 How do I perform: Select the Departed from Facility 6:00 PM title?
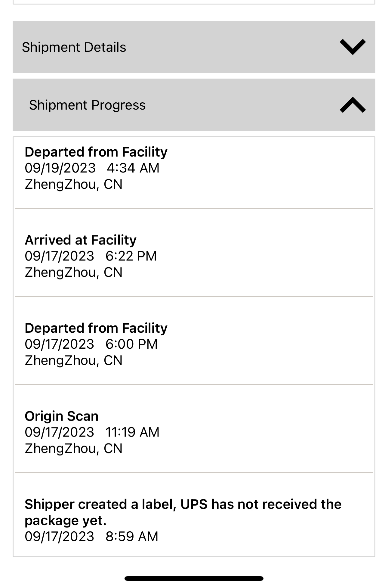tap(96, 328)
